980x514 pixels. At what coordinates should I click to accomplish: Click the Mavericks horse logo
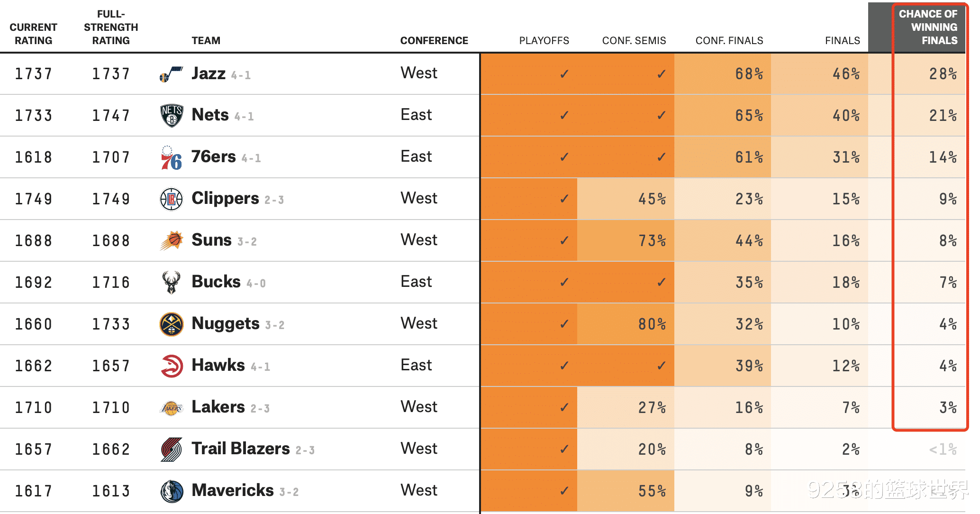(172, 491)
